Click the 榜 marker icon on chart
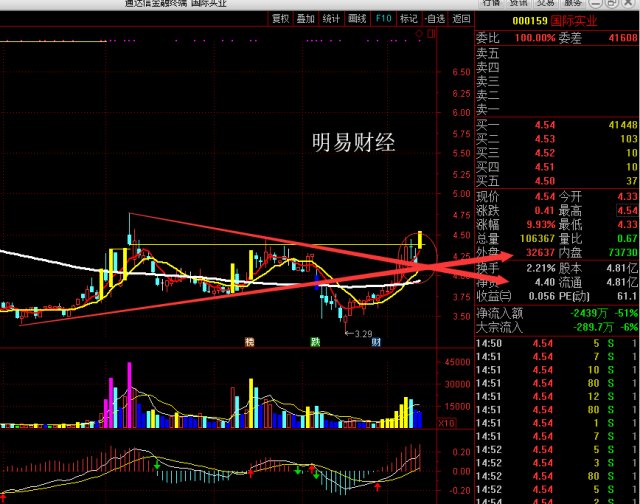The height and width of the screenshot is (504, 640). [250, 342]
